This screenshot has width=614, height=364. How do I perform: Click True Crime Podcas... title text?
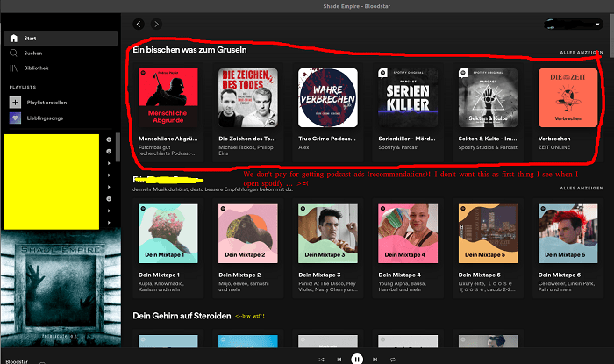(x=327, y=139)
